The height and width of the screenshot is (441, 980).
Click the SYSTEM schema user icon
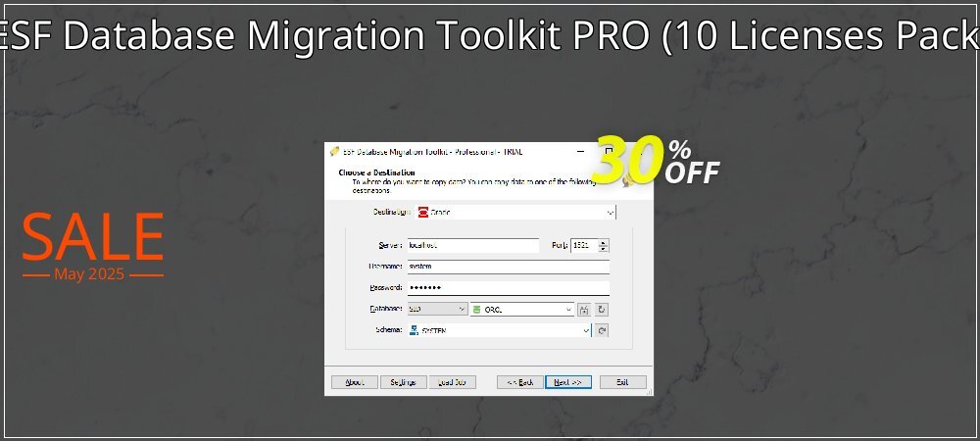[414, 330]
